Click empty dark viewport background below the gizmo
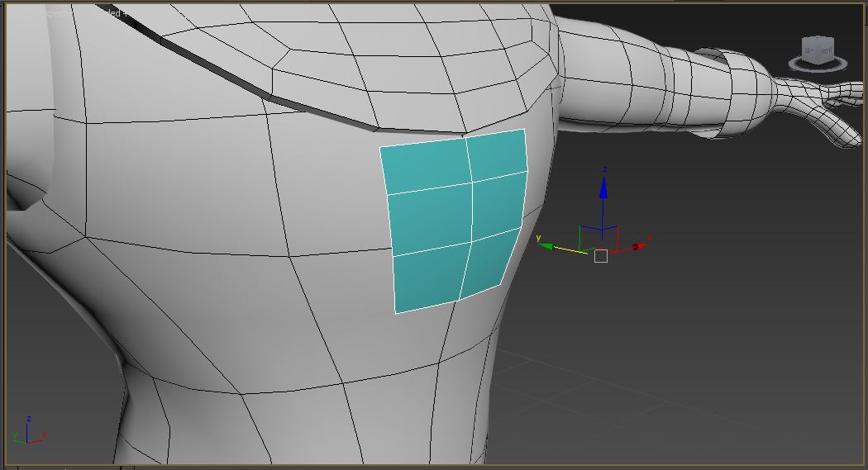868x470 pixels. (661, 372)
